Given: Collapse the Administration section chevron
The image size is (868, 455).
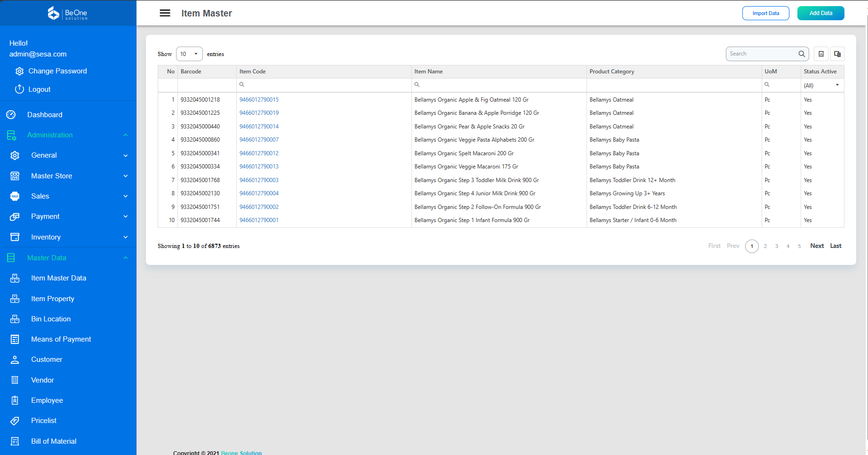Looking at the screenshot, I should (126, 135).
